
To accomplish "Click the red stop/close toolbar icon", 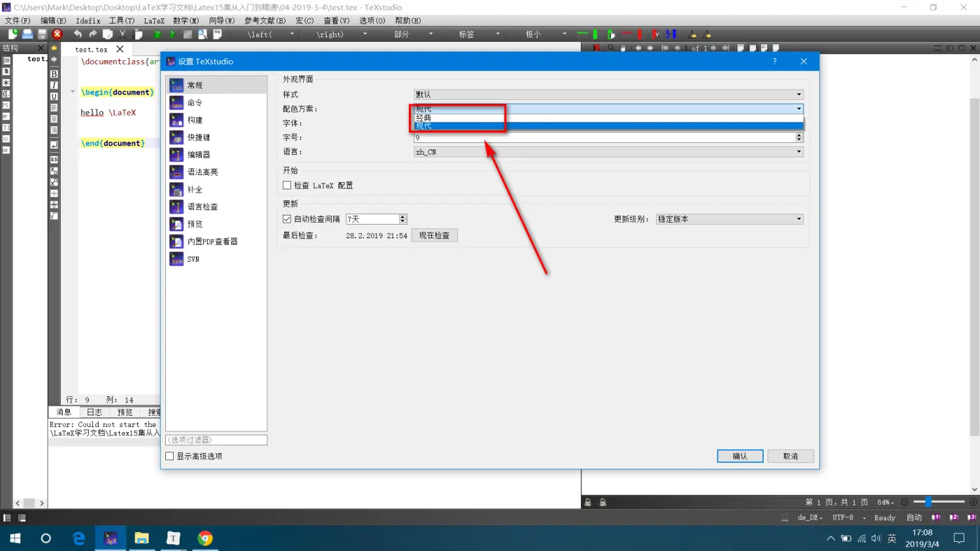I will (x=57, y=34).
